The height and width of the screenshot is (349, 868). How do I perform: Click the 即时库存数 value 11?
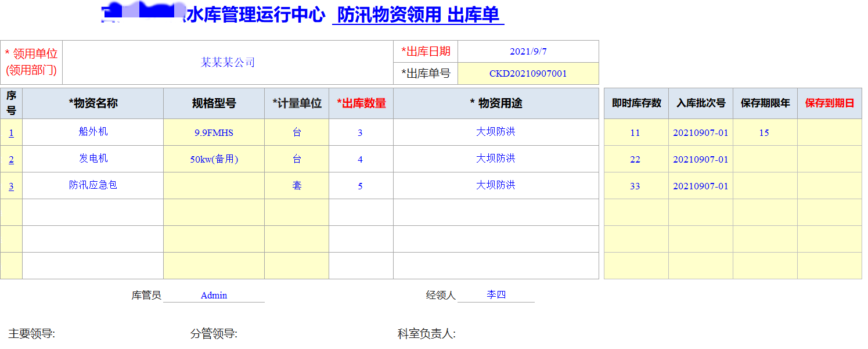pyautogui.click(x=636, y=132)
